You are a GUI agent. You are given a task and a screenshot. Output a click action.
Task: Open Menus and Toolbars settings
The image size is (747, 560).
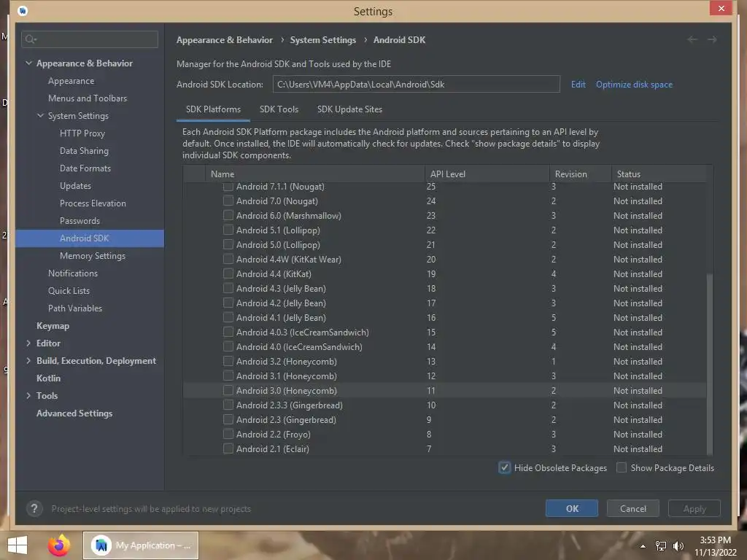coord(88,98)
